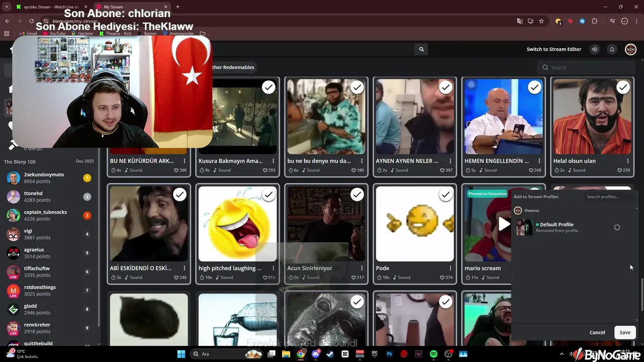The image size is (644, 362).
Task: Click the Search profiles input field
Action: pos(609,197)
